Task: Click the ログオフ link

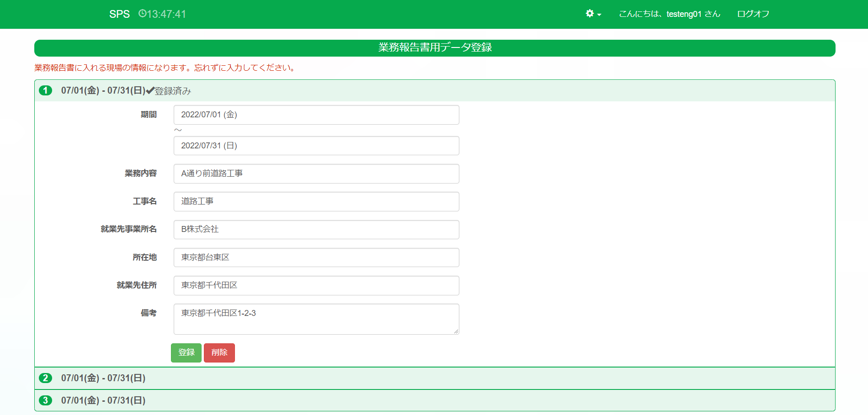Action: [x=753, y=14]
